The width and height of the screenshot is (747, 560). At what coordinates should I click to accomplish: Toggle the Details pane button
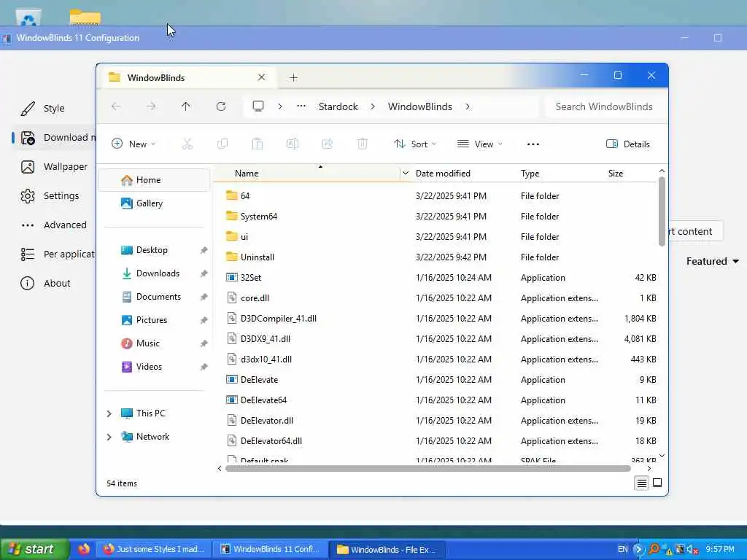pyautogui.click(x=628, y=144)
